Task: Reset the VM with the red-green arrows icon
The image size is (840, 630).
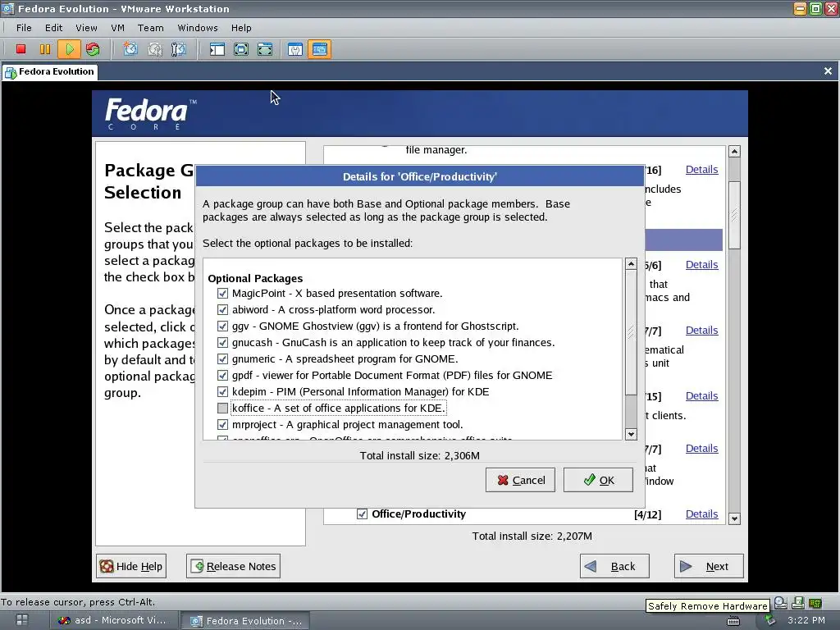Action: click(x=93, y=49)
